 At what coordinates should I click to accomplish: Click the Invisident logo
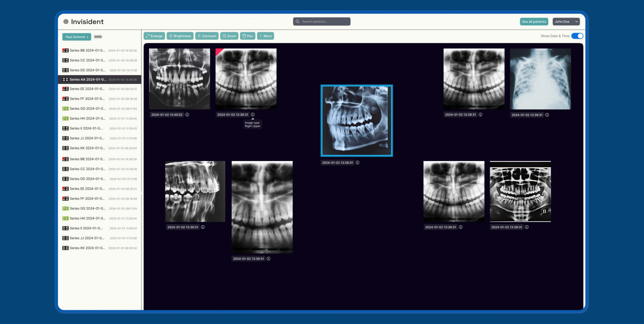coord(83,22)
